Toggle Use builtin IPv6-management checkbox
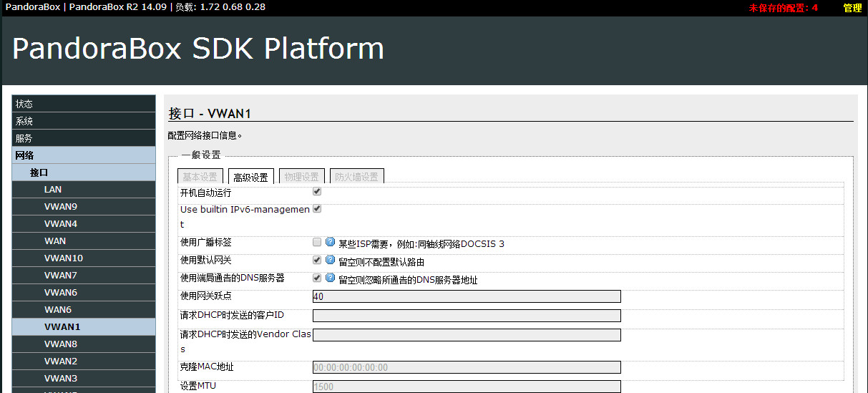This screenshot has height=393, width=868. 317,209
